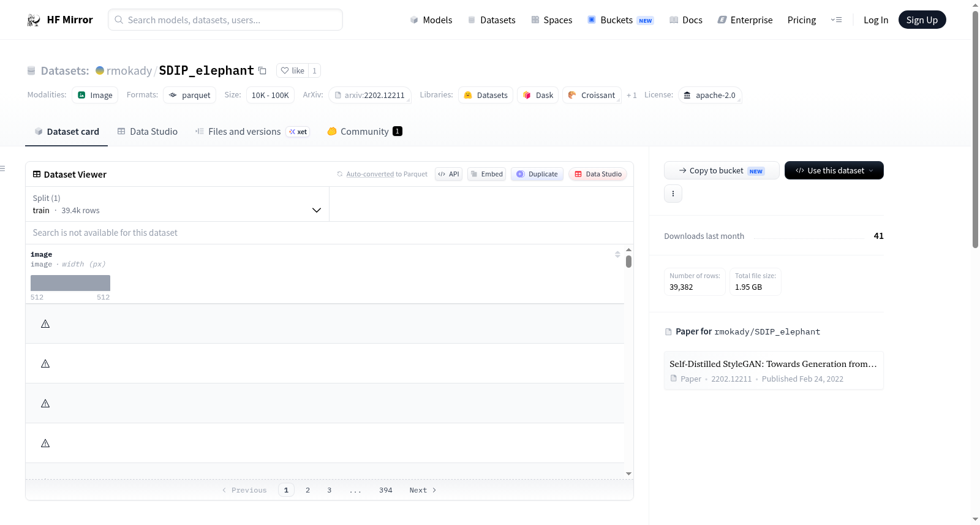Go to page 2 of viewer
This screenshot has width=980, height=525.
[307, 490]
